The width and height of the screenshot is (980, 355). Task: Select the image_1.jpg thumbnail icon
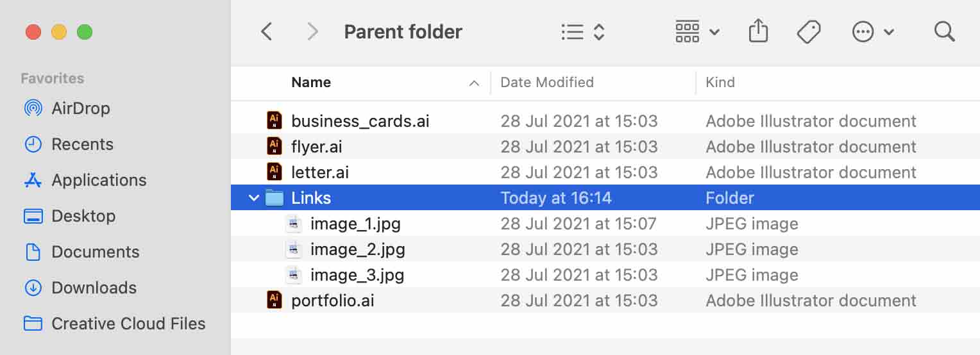294,224
